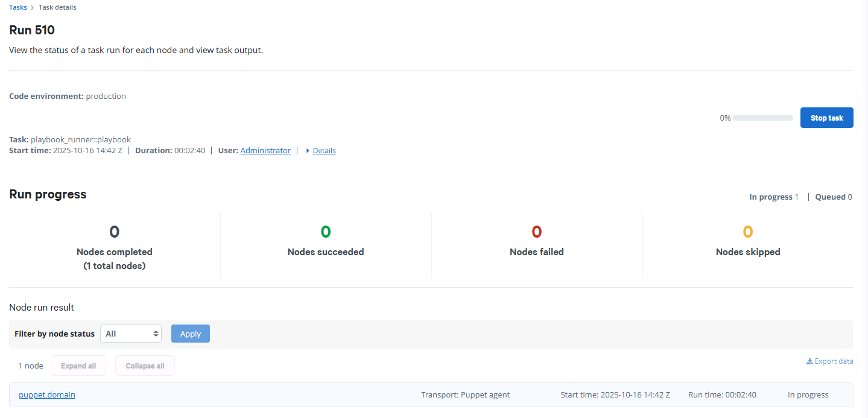Open the Filter by node status dropdown
Viewport: 868px width, 418px height.
130,333
